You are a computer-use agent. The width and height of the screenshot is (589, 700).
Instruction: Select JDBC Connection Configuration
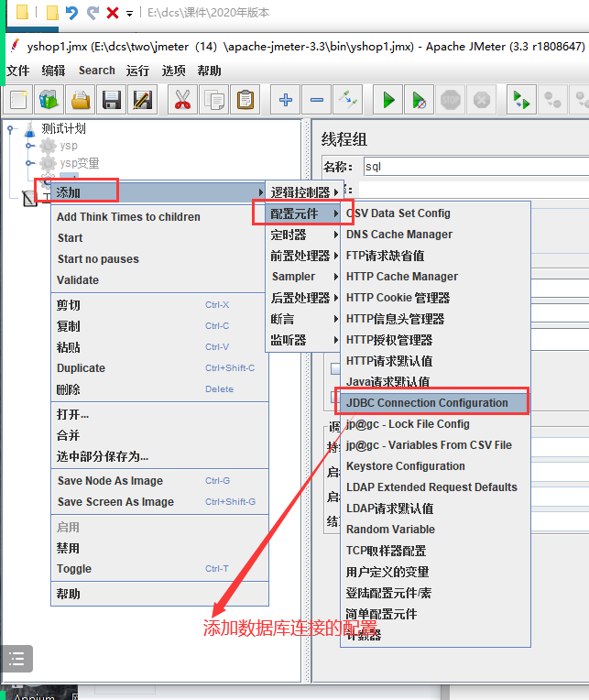click(435, 402)
